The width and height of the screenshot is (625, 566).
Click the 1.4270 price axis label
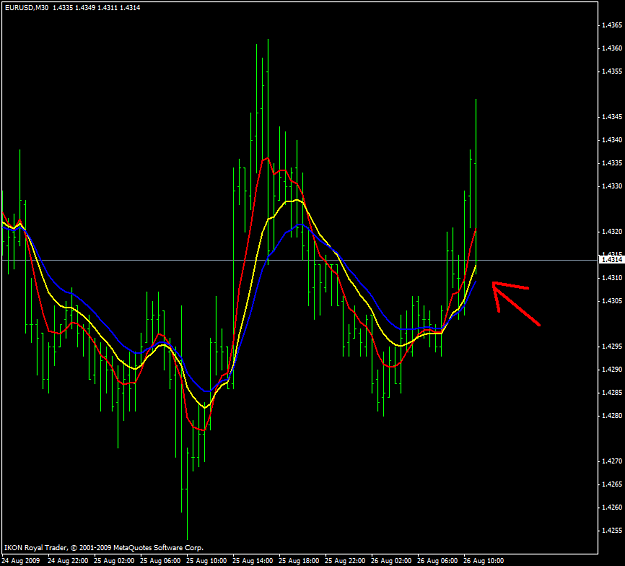point(612,461)
